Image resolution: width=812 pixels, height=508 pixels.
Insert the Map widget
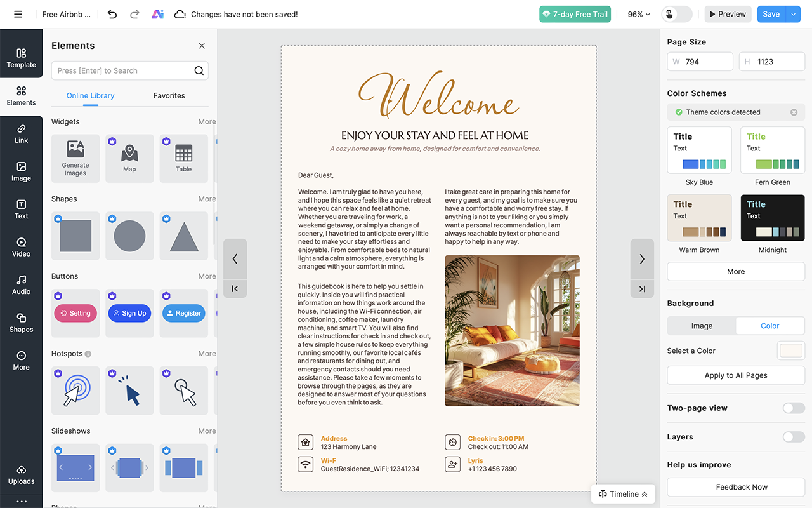129,159
